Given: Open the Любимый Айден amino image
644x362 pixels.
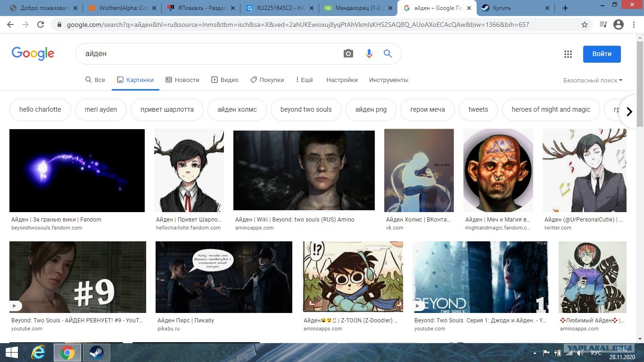Looking at the screenshot, I should (x=593, y=277).
